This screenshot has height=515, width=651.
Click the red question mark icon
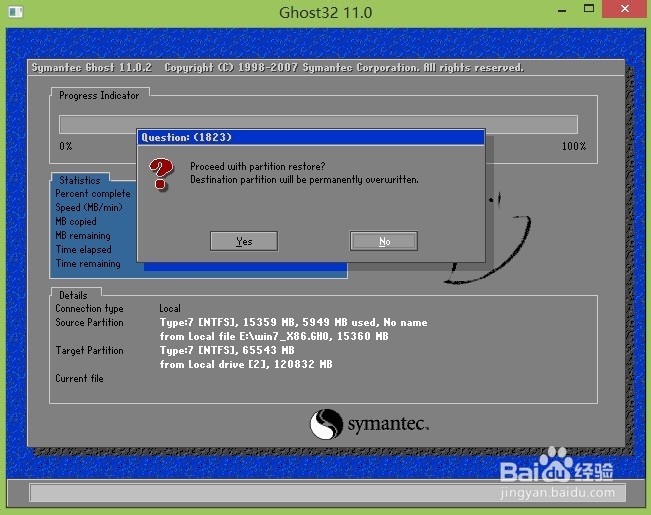161,174
